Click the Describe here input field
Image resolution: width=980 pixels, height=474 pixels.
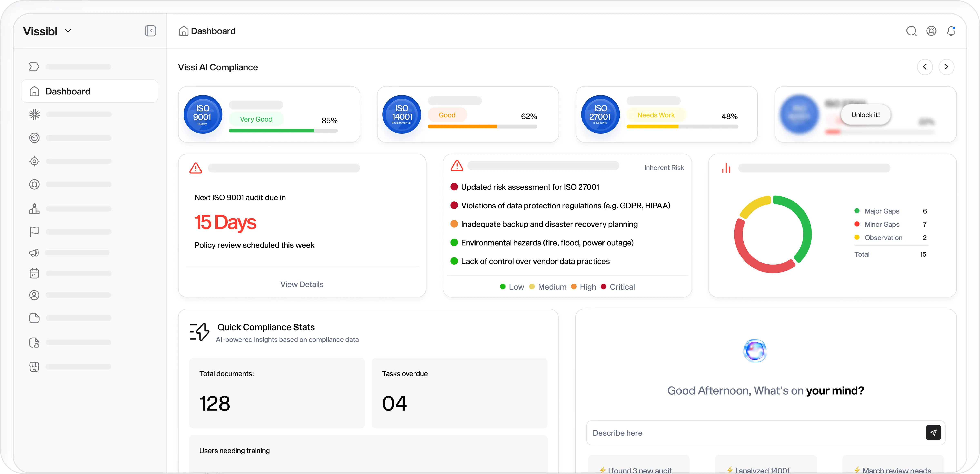tap(755, 433)
